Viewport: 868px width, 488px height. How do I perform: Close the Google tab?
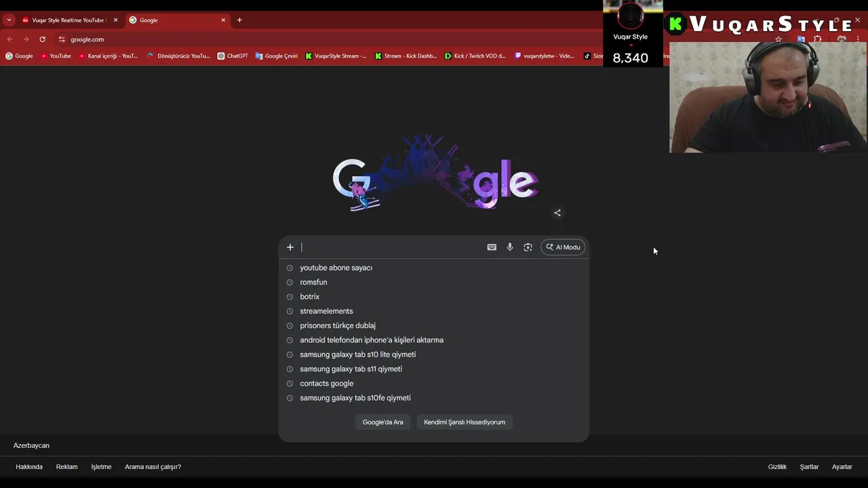tap(223, 20)
